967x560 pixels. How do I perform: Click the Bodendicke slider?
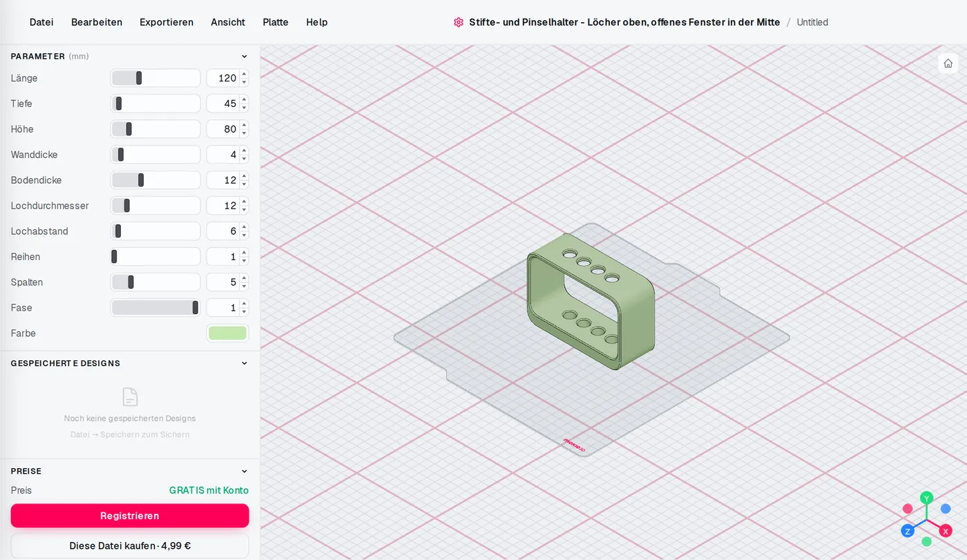pos(155,180)
